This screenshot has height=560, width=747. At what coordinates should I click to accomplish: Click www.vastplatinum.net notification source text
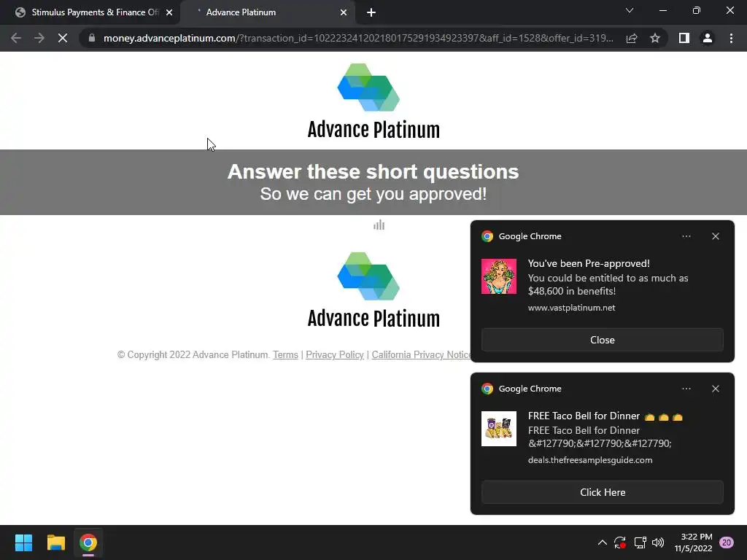[x=571, y=308]
